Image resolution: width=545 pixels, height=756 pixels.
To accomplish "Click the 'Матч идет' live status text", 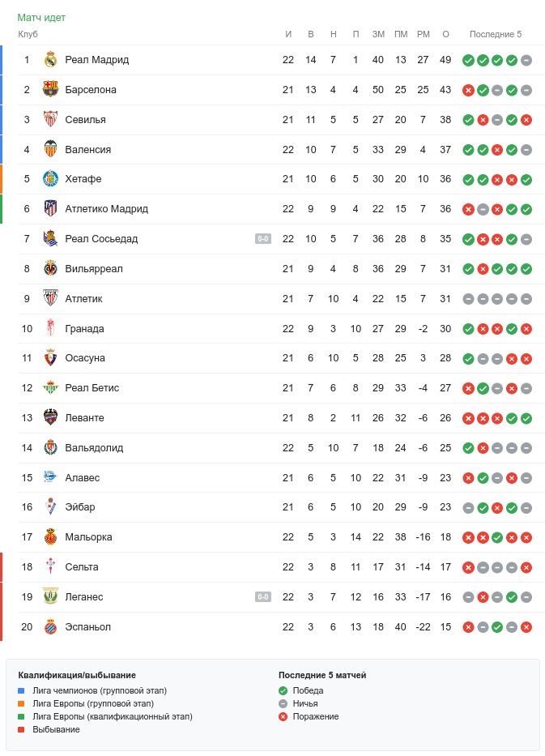I will coord(41,17).
